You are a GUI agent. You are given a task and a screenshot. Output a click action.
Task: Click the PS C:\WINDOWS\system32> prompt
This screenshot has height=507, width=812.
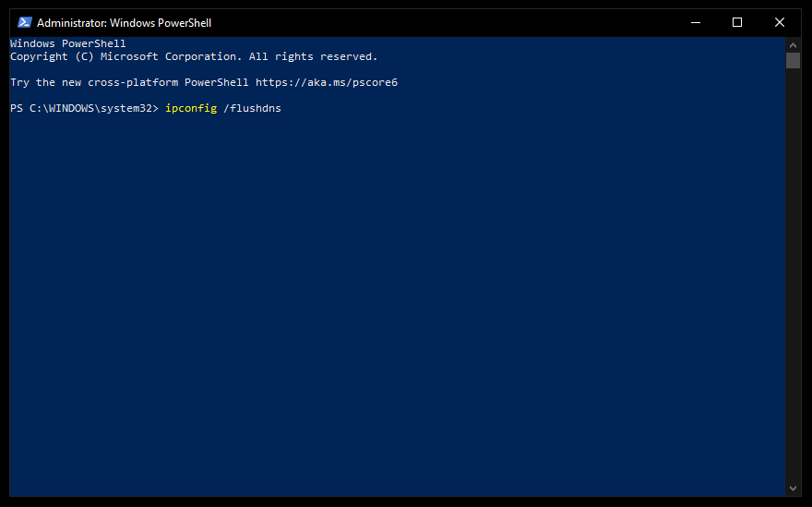(84, 109)
